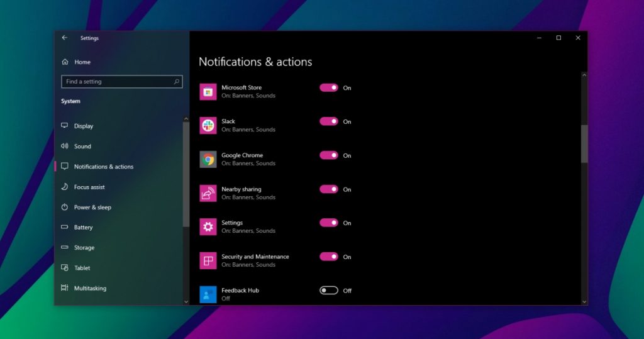Open the Multitasking settings page
Viewport: 644px width, 339px height.
coord(90,288)
